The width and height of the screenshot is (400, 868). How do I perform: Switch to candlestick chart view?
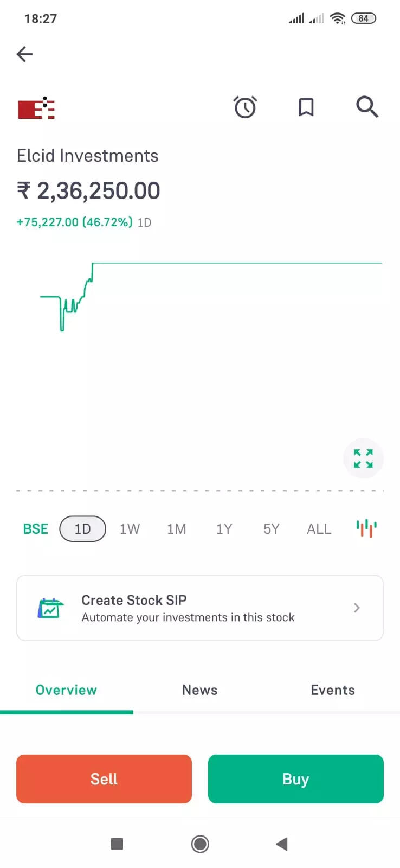[x=366, y=528]
